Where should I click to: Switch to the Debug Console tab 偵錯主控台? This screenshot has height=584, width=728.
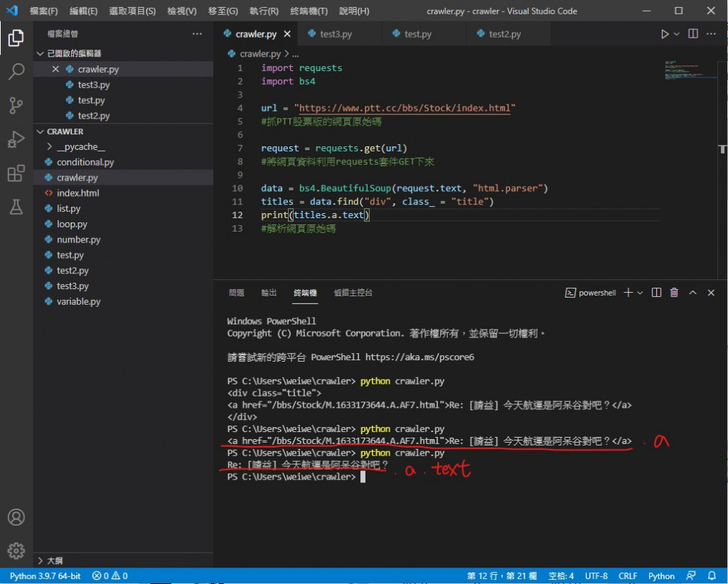pos(353,293)
